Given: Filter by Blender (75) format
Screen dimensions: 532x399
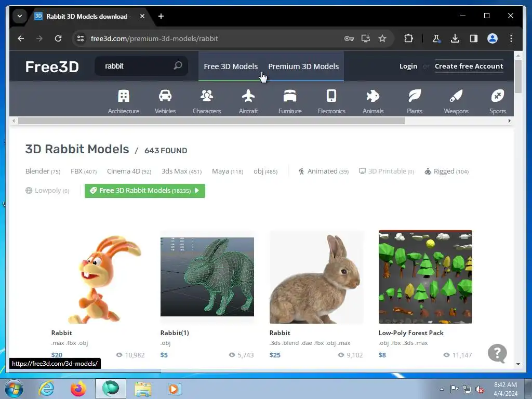Looking at the screenshot, I should [43, 171].
